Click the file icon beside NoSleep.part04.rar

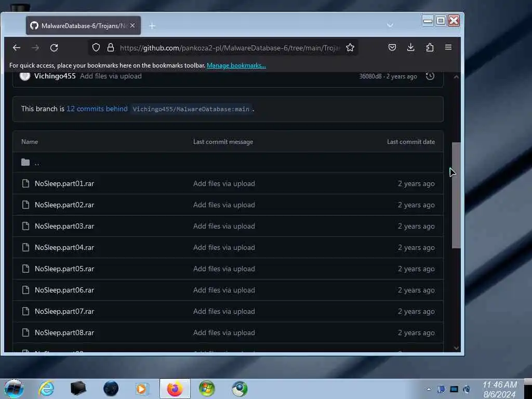coord(25,248)
